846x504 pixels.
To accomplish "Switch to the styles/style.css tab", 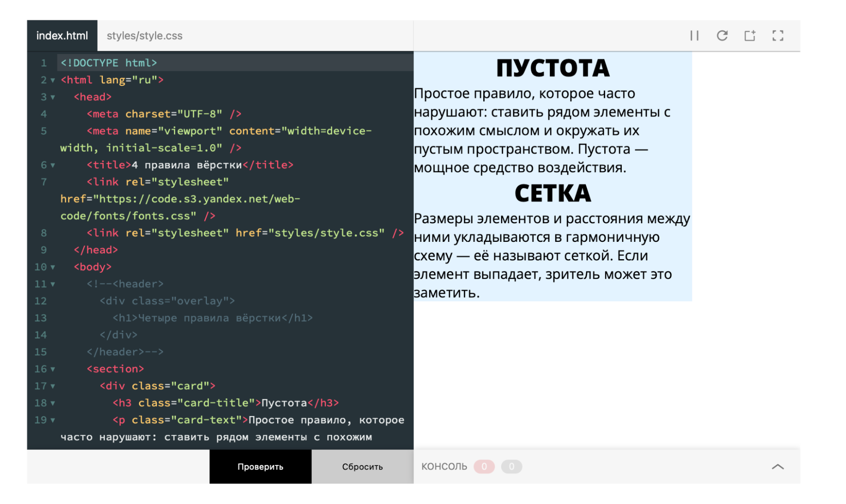I will pos(145,36).
